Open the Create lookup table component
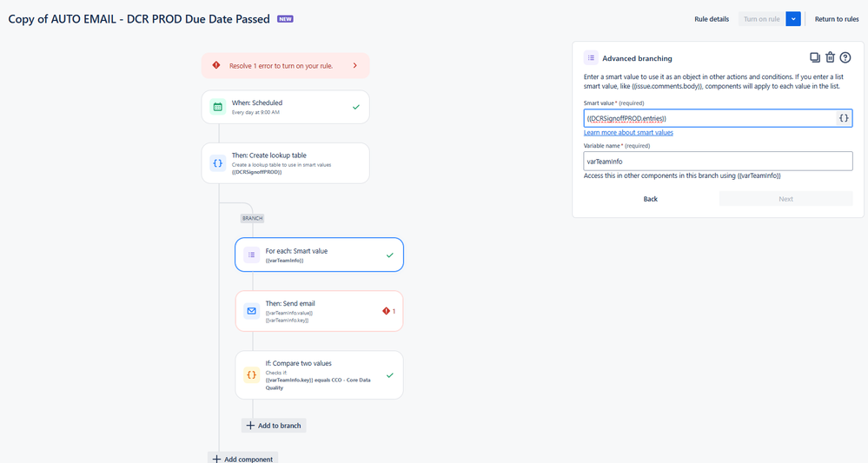 tap(285, 163)
